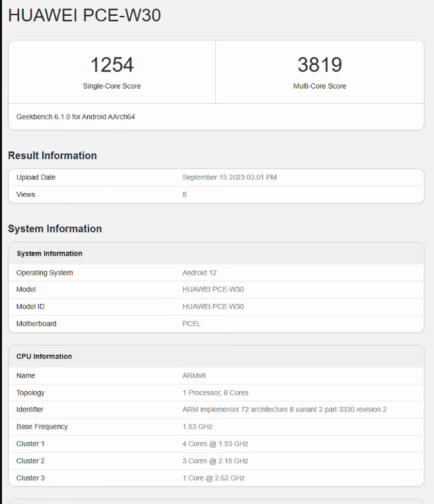
Task: Click the 1 Processor, 8 Cores topology value
Action: tap(215, 393)
